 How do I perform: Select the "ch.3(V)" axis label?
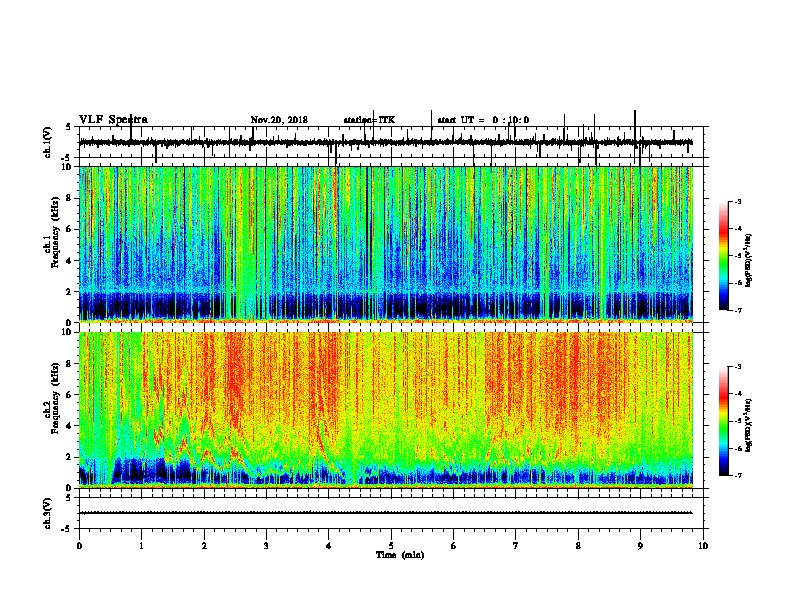tap(48, 513)
